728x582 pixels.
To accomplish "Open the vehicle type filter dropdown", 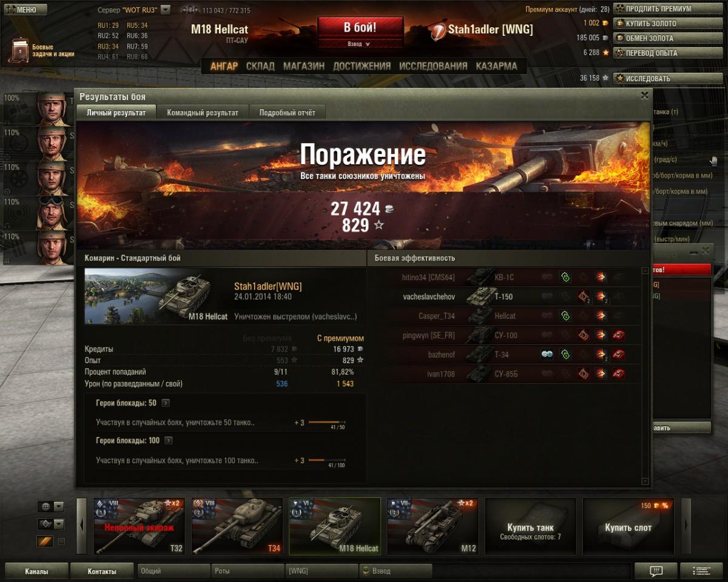I will click(x=50, y=524).
